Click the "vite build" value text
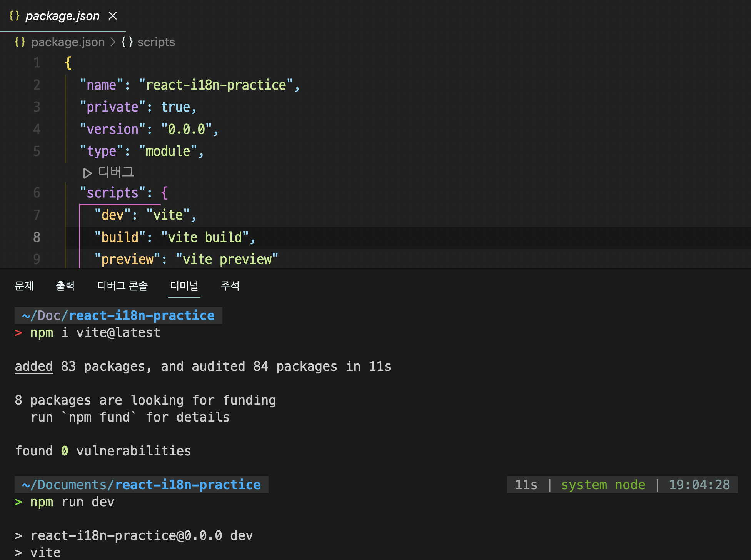This screenshot has width=751, height=560. tap(205, 237)
